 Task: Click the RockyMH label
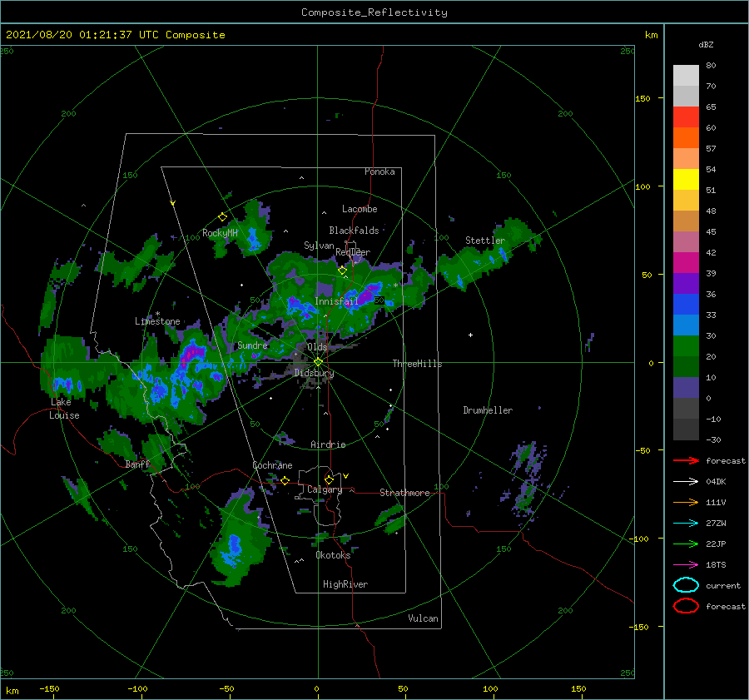pyautogui.click(x=220, y=233)
